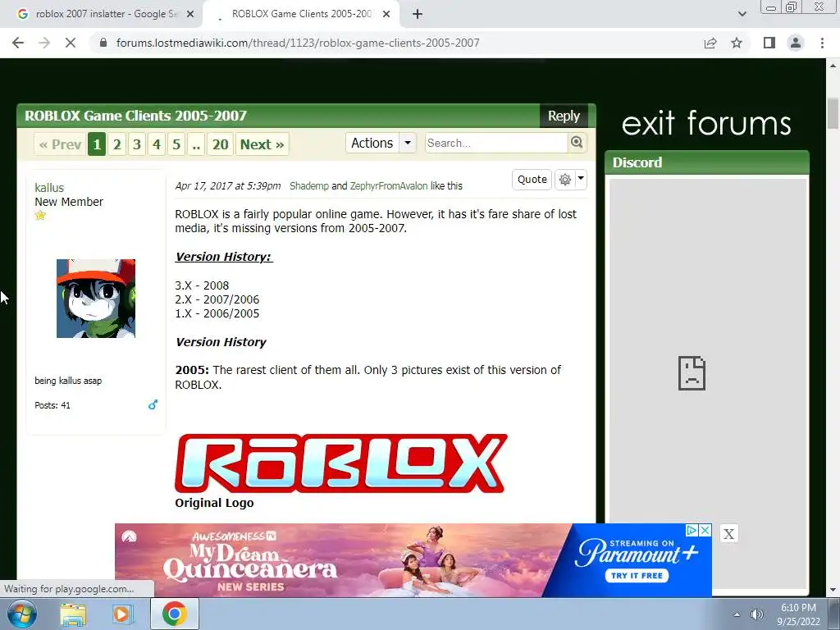The width and height of the screenshot is (840, 630).
Task: Click the lock icon in address bar
Action: 103,43
